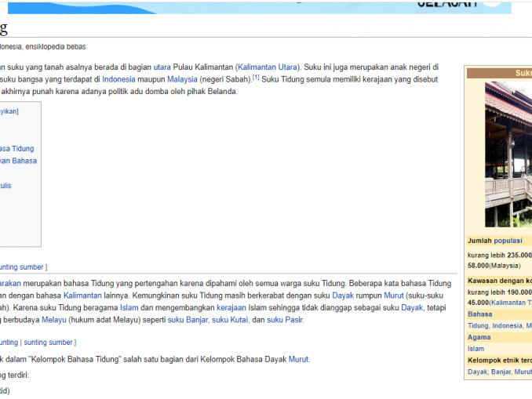532x399 pixels.
Task: Toggle table of contents hide link 'yikan]'
Action: 9,111
